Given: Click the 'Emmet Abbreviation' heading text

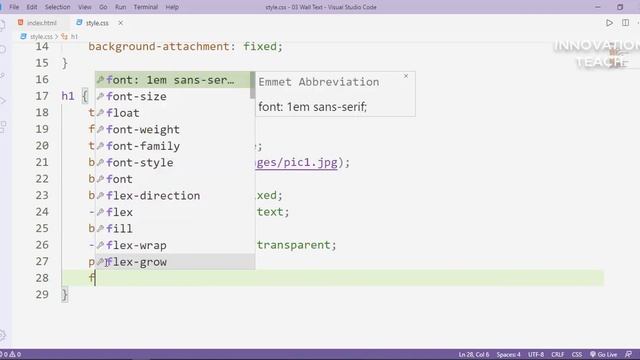Looking at the screenshot, I should (x=318, y=82).
